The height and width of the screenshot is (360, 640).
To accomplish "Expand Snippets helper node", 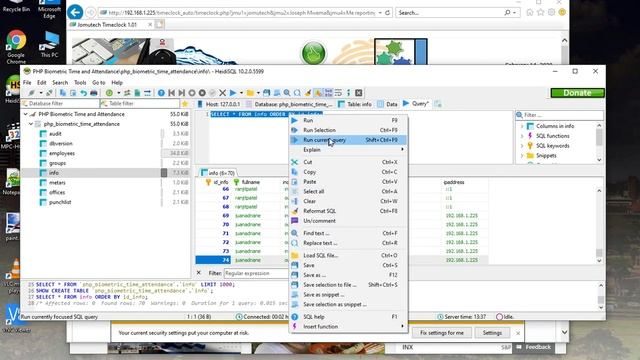I will pos(522,156).
